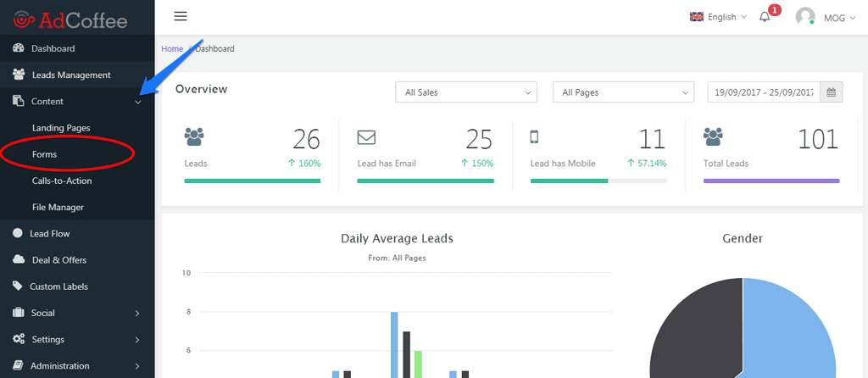
Task: Expand the Social submenu chevron
Action: click(x=137, y=314)
